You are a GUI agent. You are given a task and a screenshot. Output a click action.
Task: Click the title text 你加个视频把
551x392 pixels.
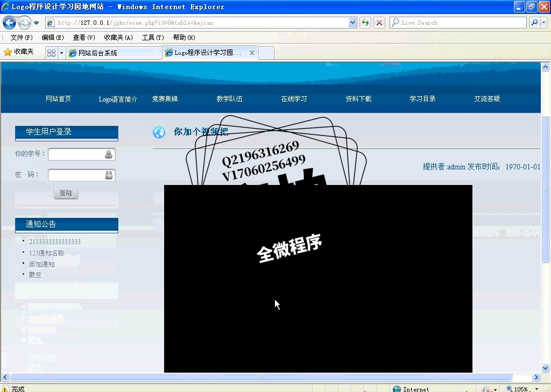click(201, 132)
